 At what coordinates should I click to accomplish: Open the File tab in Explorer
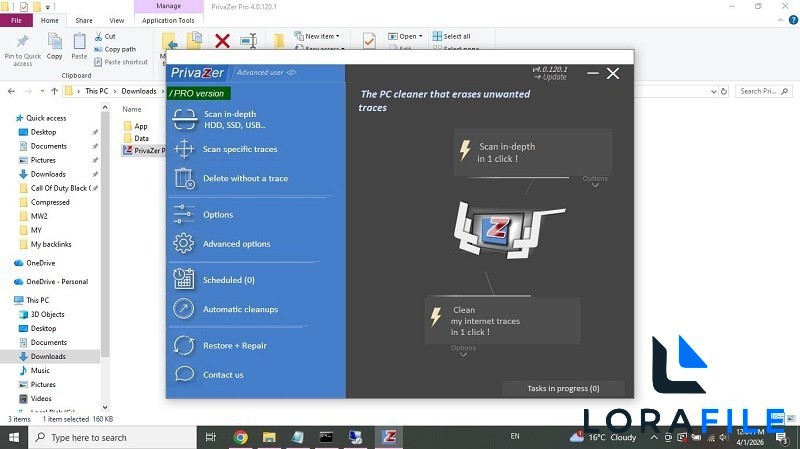point(16,20)
